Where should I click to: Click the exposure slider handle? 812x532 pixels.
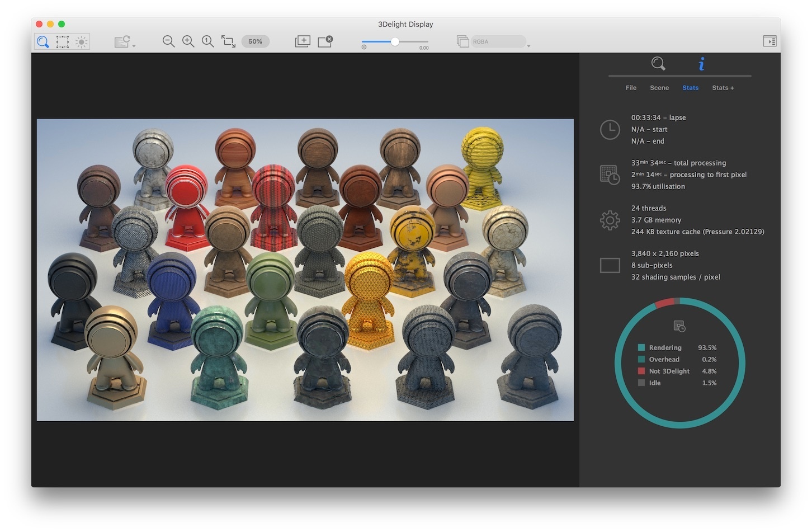pyautogui.click(x=395, y=41)
